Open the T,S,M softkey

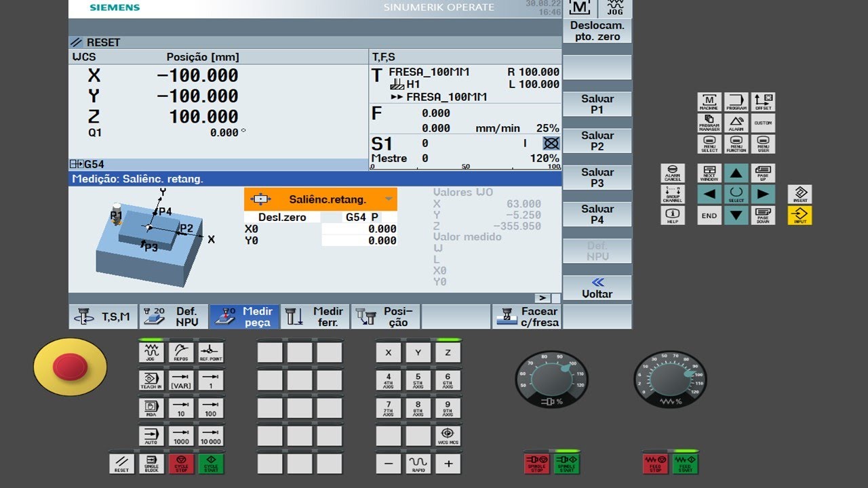[x=103, y=317]
